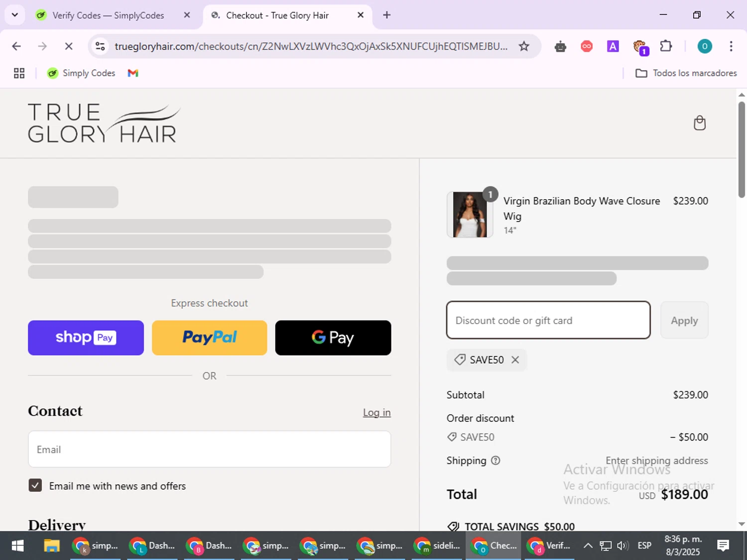
Task: Select the Checkout - True Glory Hair tab
Action: (x=277, y=15)
